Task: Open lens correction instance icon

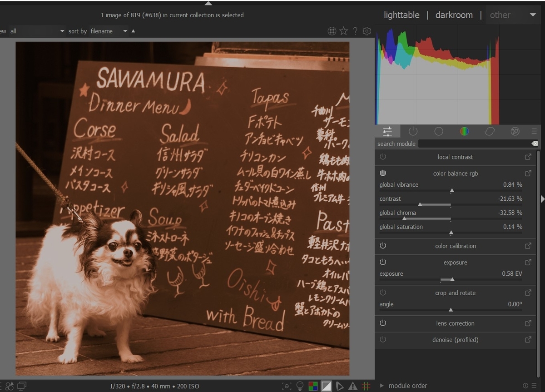Action: point(528,323)
